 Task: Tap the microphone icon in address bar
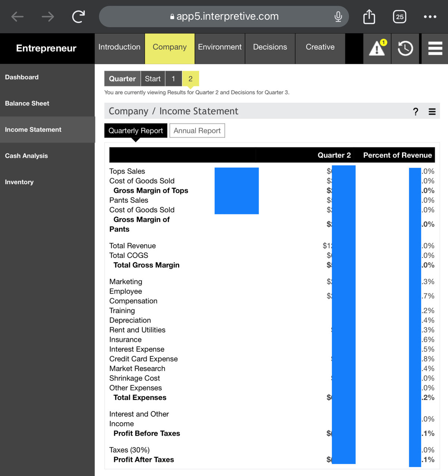coord(338,16)
